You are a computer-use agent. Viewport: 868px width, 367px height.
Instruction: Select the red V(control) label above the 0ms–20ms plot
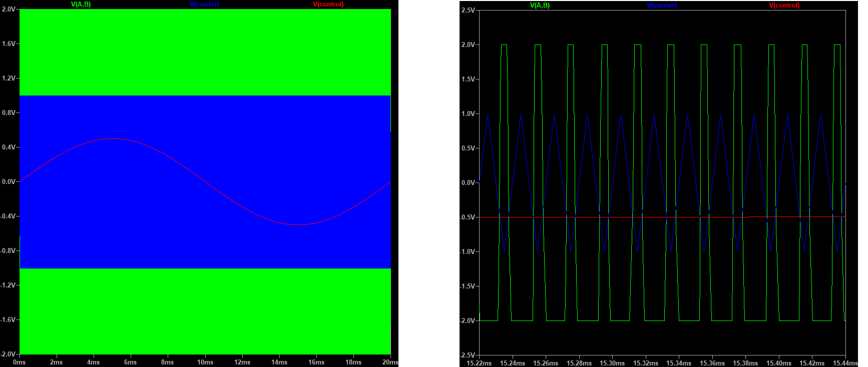click(328, 4)
